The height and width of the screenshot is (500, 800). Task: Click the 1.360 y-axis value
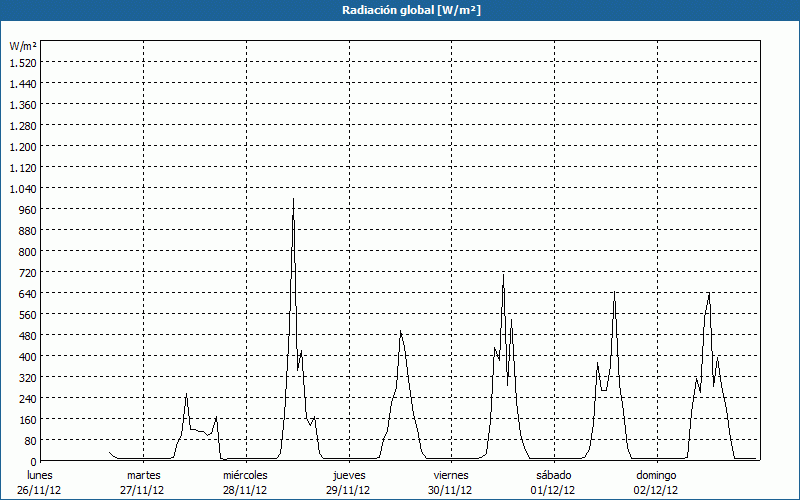(x=23, y=105)
